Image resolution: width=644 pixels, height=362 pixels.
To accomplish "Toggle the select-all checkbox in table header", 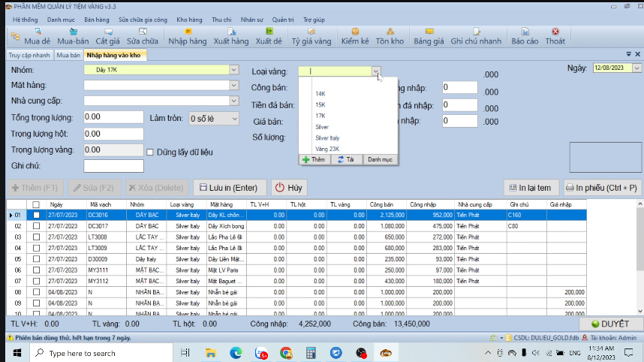I will pyautogui.click(x=36, y=204).
